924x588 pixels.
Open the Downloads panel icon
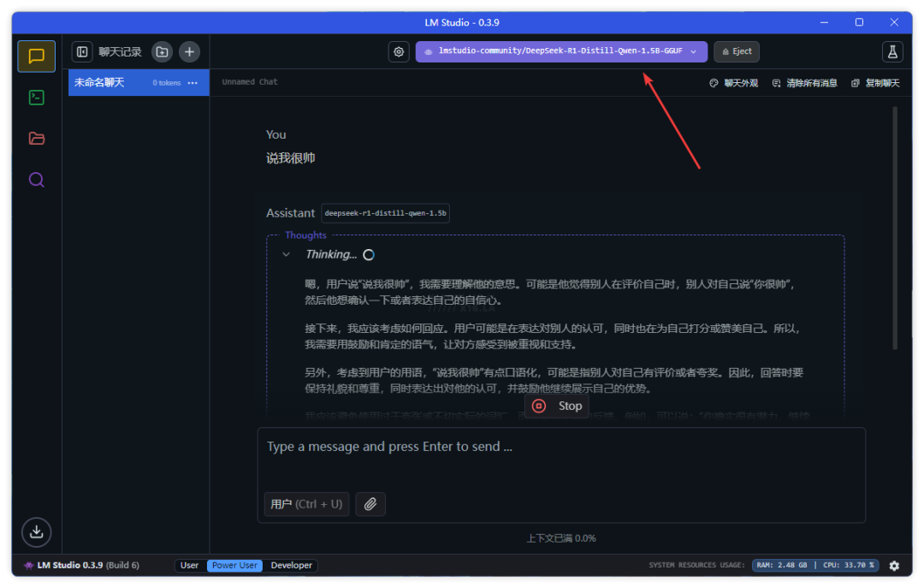pyautogui.click(x=36, y=532)
